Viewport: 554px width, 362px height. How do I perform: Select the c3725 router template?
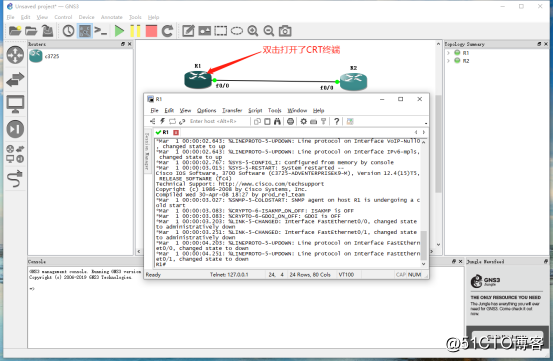[45, 56]
